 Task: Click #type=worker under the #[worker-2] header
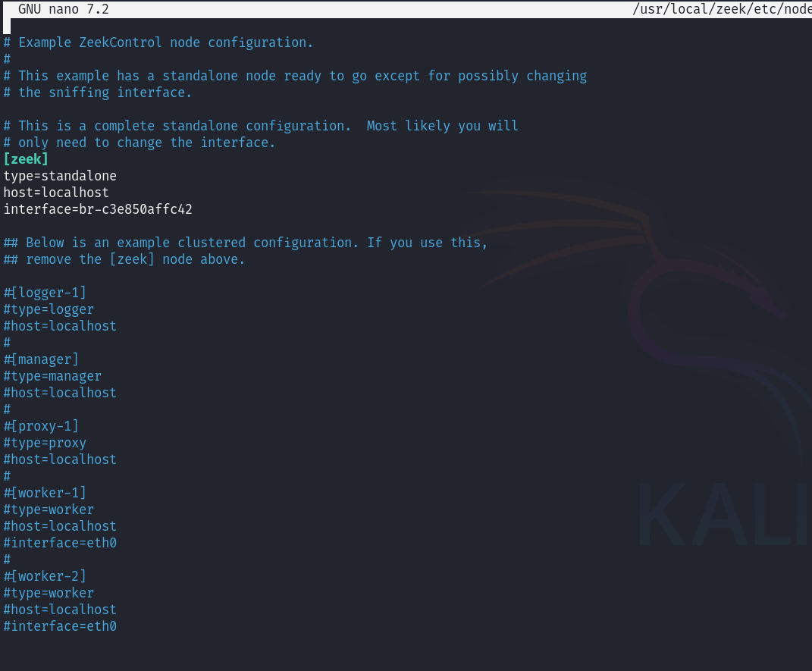coord(49,594)
